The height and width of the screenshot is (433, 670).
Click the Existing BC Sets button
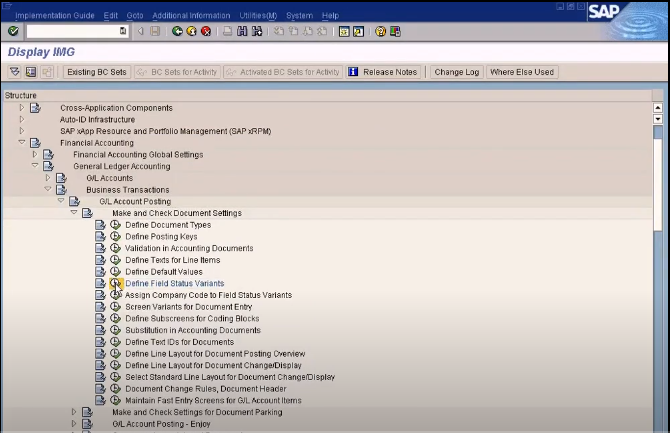point(97,72)
